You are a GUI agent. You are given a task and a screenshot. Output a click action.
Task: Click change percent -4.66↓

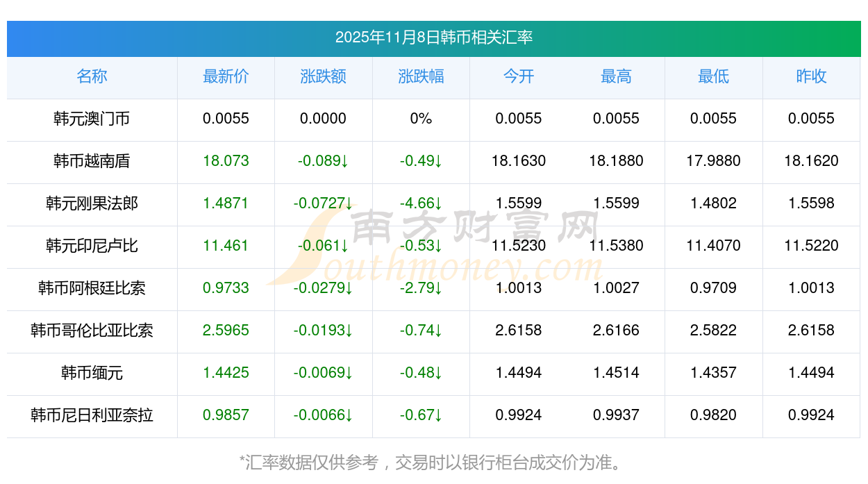421,203
